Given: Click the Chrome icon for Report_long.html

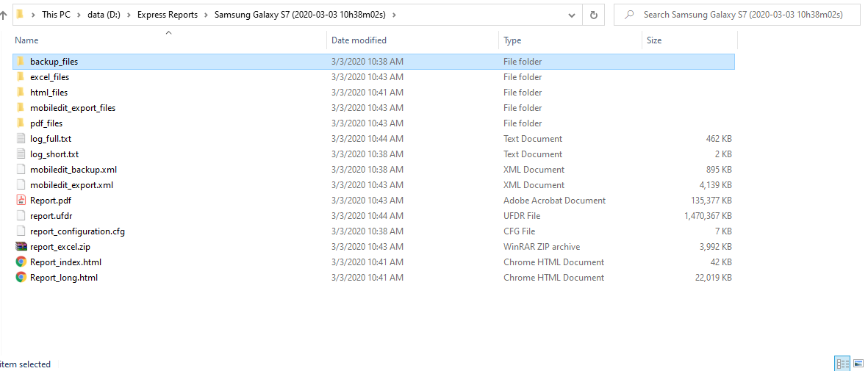Looking at the screenshot, I should pos(21,278).
